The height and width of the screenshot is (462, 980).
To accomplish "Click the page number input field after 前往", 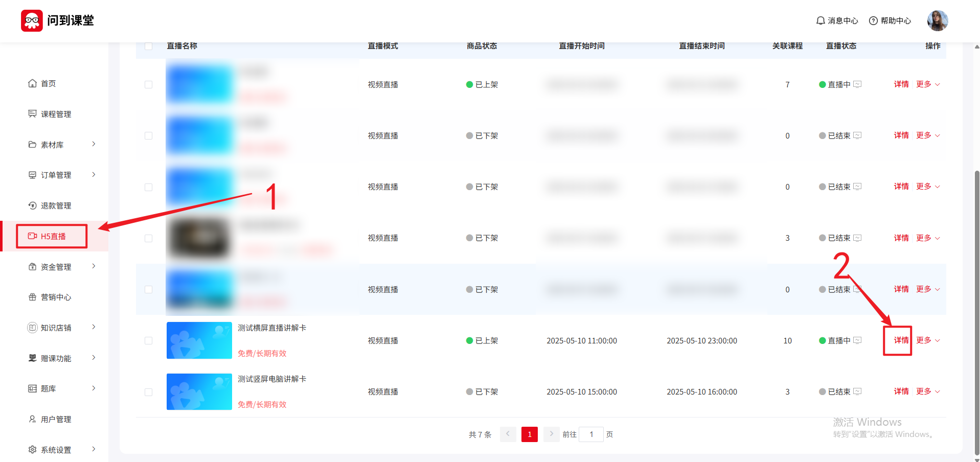I will 591,434.
